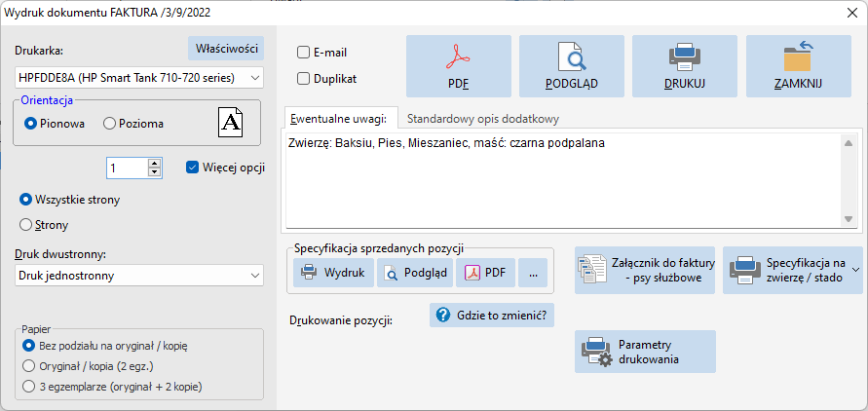Switch to Standardowy opis dodatkowy tab
Screen dimensions: 868x411
pos(483,119)
